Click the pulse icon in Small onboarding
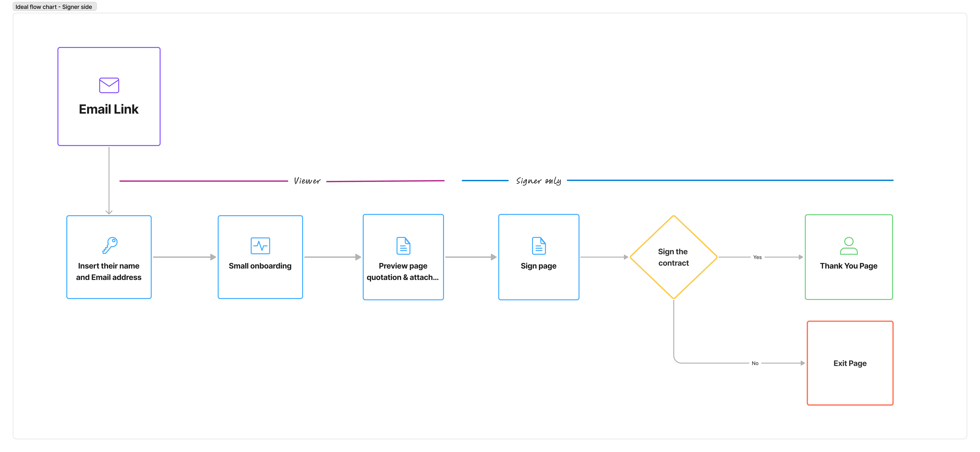Screen dimensions: 980x452 tap(260, 246)
